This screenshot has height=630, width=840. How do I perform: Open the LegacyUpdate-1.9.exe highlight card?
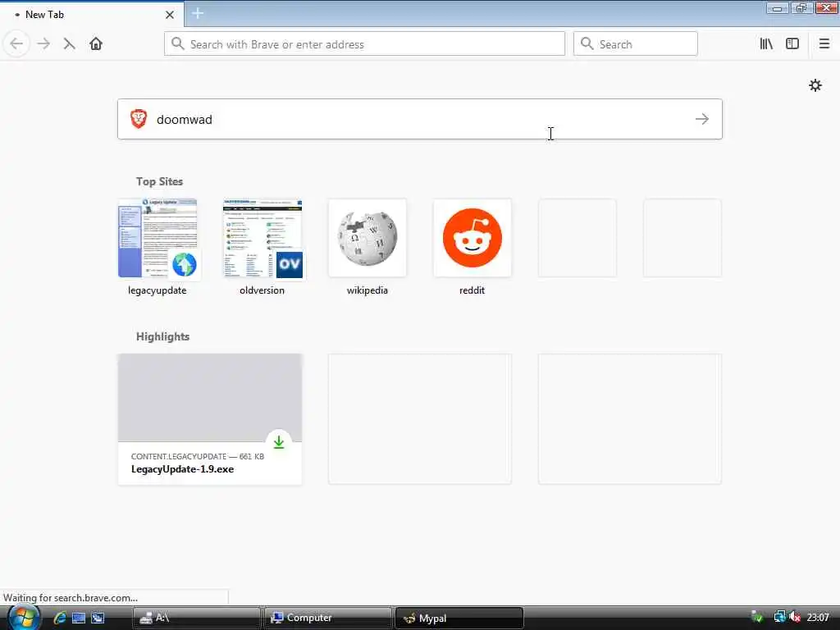coord(210,419)
